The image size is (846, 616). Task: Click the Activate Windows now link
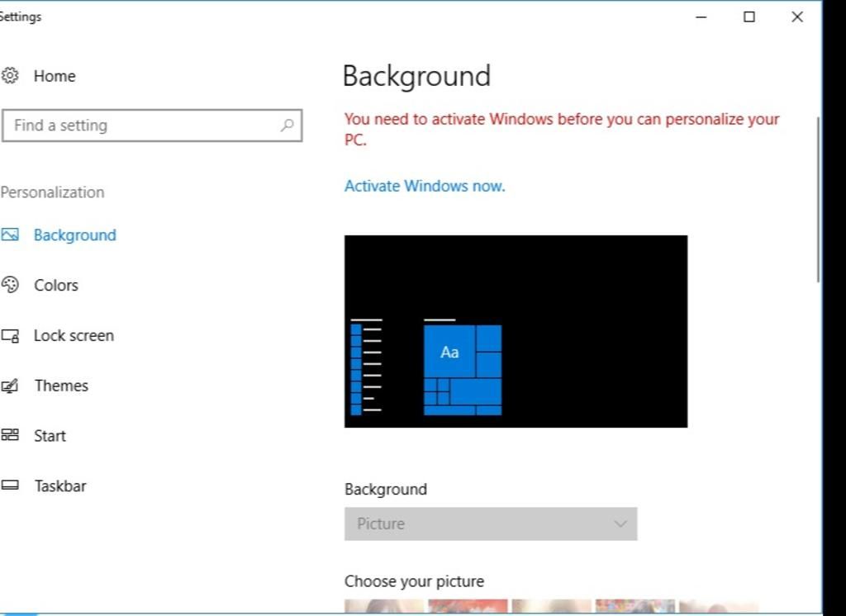424,186
